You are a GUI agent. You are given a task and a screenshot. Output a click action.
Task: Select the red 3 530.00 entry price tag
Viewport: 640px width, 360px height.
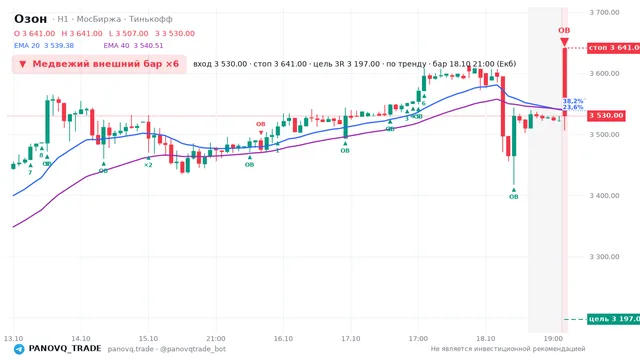[x=607, y=116]
